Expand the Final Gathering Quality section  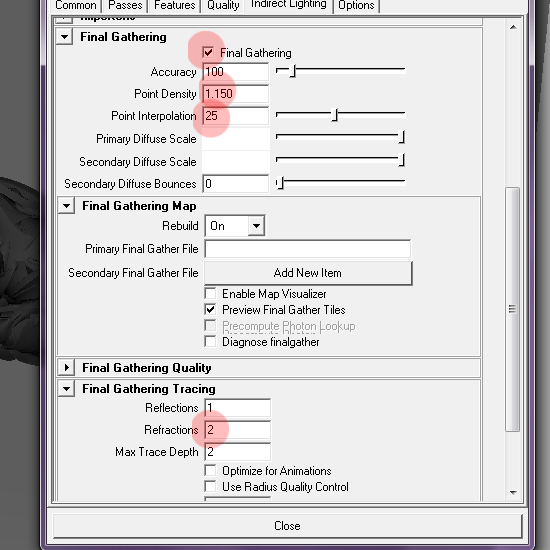(66, 368)
